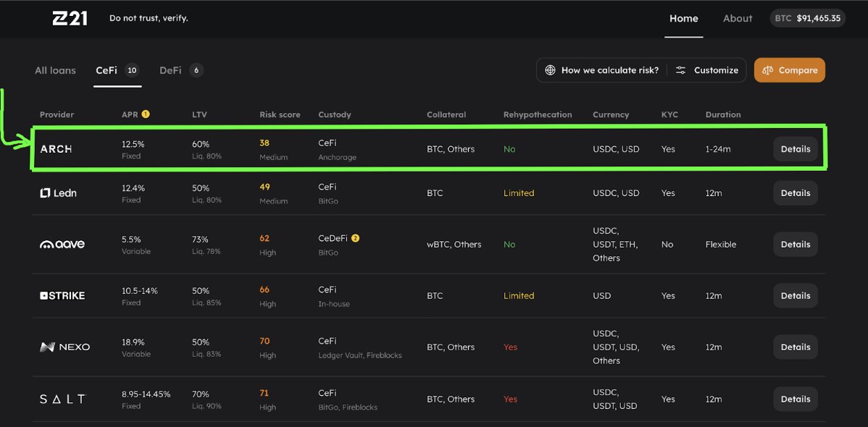The image size is (868, 427).
Task: Click the APR column header
Action: 130,114
